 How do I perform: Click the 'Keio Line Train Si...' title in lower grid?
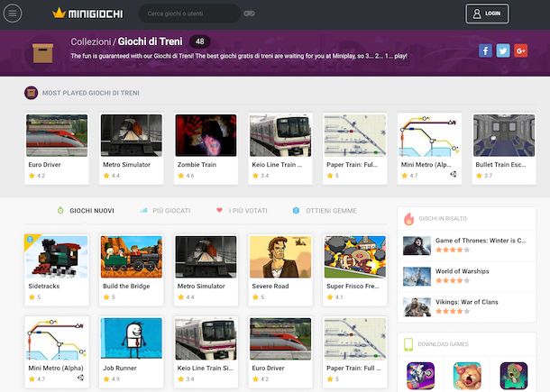pos(206,369)
